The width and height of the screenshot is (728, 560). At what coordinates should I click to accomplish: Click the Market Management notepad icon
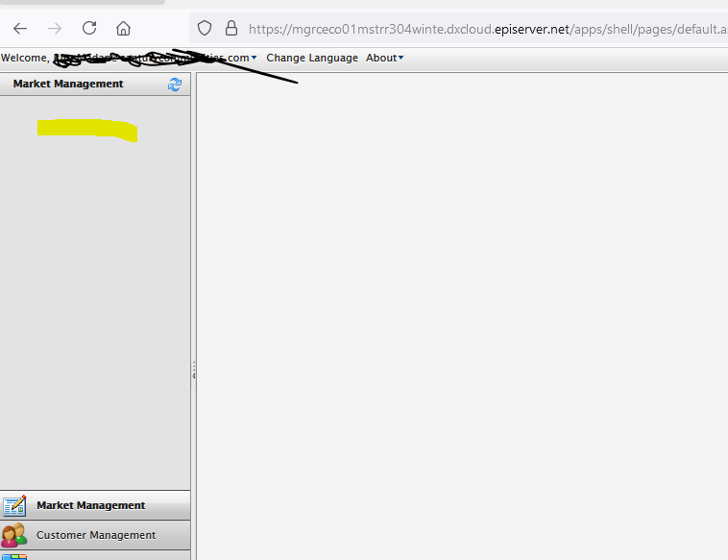(x=14, y=506)
